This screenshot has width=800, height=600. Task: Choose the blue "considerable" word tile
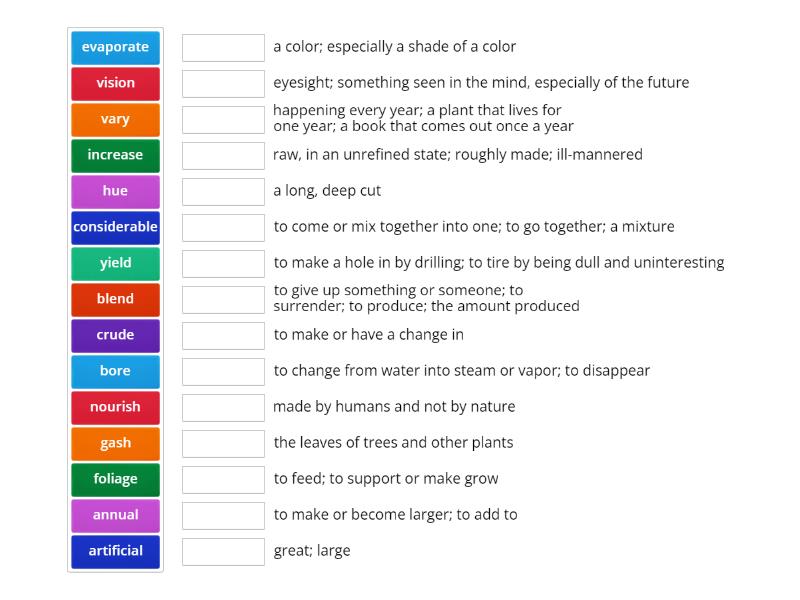[x=115, y=227]
